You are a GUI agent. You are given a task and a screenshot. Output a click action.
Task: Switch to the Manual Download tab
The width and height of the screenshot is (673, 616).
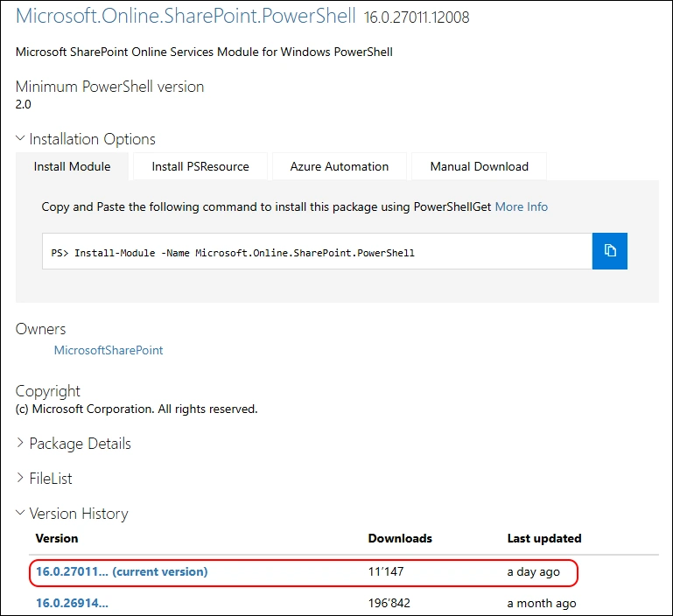point(480,166)
